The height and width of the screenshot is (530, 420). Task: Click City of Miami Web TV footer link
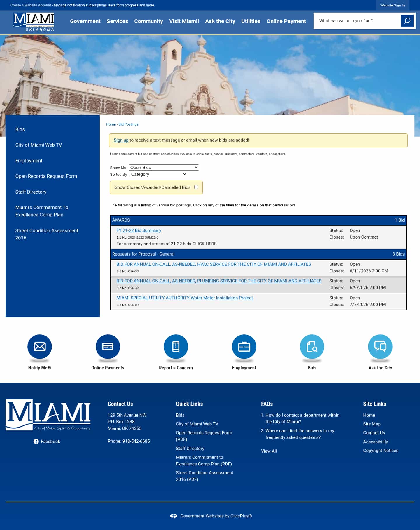197,424
